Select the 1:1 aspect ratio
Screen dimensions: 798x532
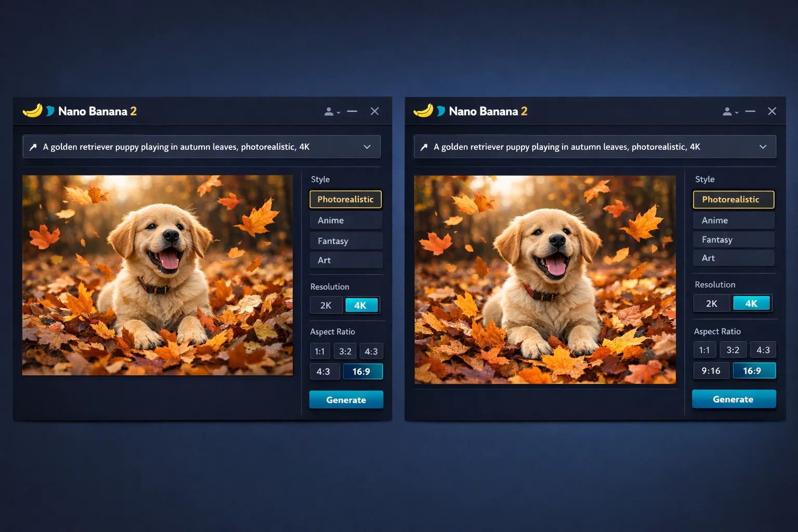click(x=320, y=351)
